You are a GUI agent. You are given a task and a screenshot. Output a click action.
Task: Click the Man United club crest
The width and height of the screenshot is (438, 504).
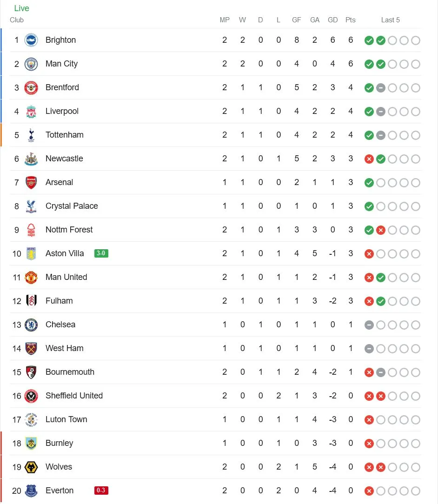click(31, 277)
